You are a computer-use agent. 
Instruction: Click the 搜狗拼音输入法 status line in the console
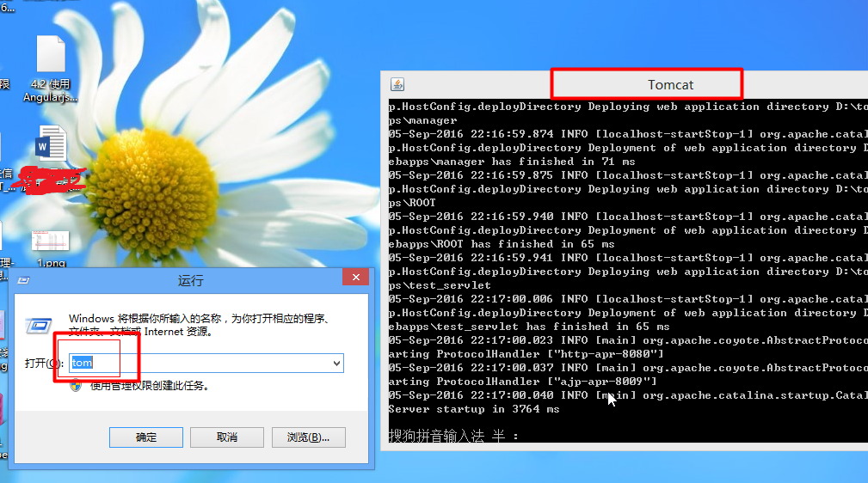453,436
